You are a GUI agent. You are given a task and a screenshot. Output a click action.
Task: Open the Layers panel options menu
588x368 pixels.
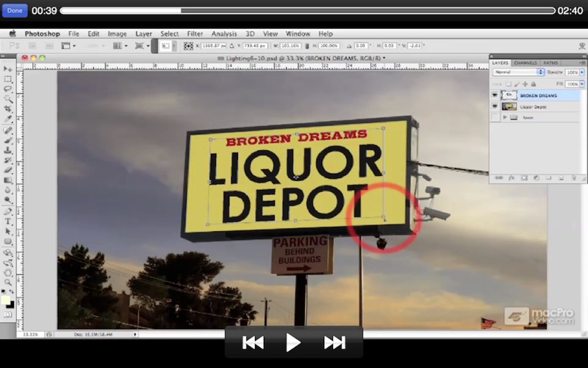click(x=582, y=63)
